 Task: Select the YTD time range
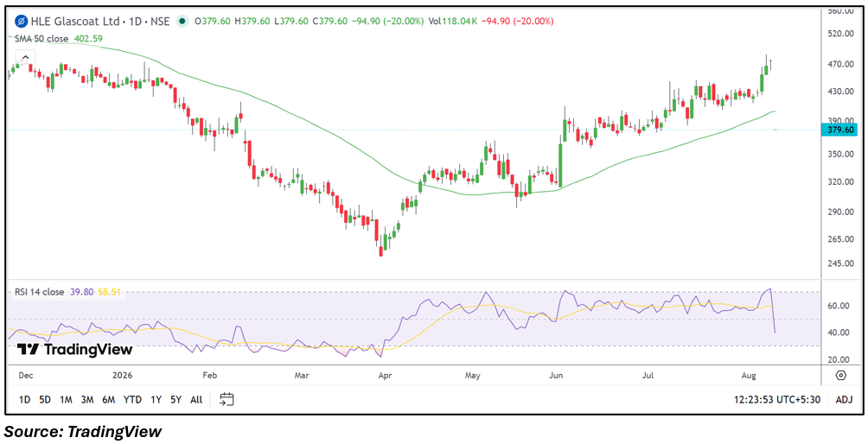point(132,399)
